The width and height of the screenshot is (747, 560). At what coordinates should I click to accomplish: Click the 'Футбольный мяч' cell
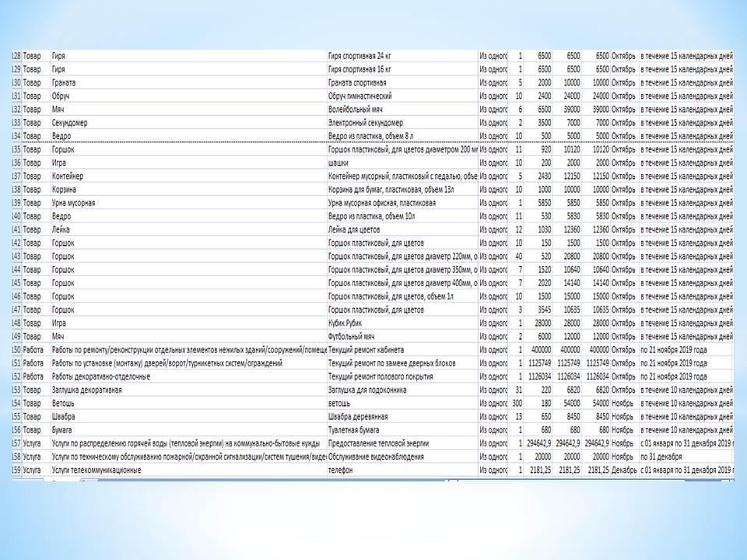pos(402,336)
